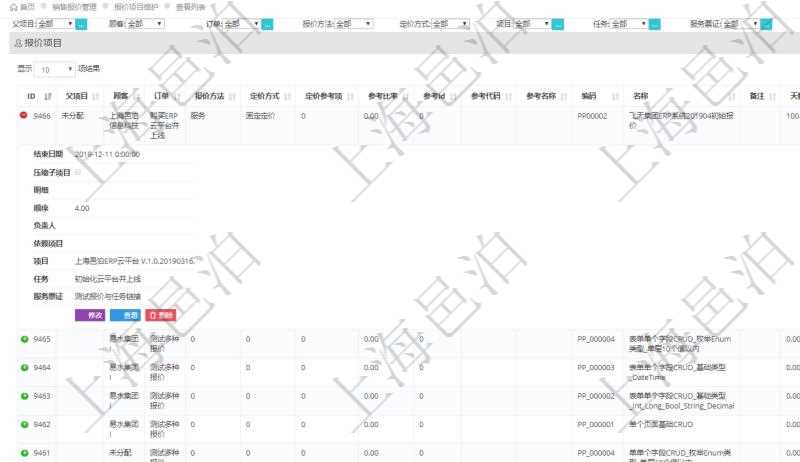Image resolution: width=800 pixels, height=462 pixels.
Task: Expand row 9465 with the green plus icon
Action: (x=24, y=339)
